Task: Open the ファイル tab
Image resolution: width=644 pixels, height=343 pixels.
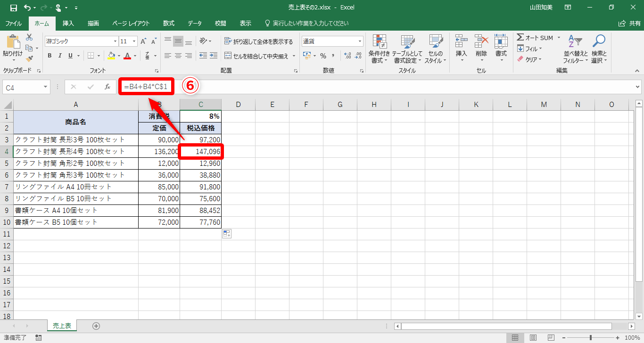Action: 13,23
